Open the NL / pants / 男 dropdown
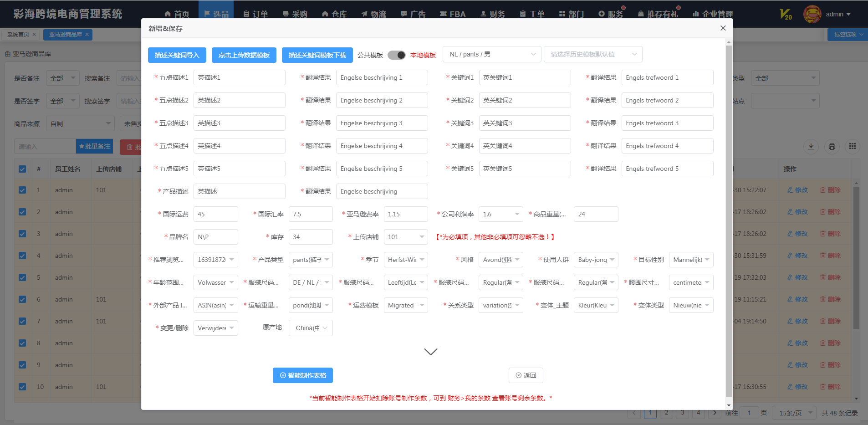 click(492, 55)
